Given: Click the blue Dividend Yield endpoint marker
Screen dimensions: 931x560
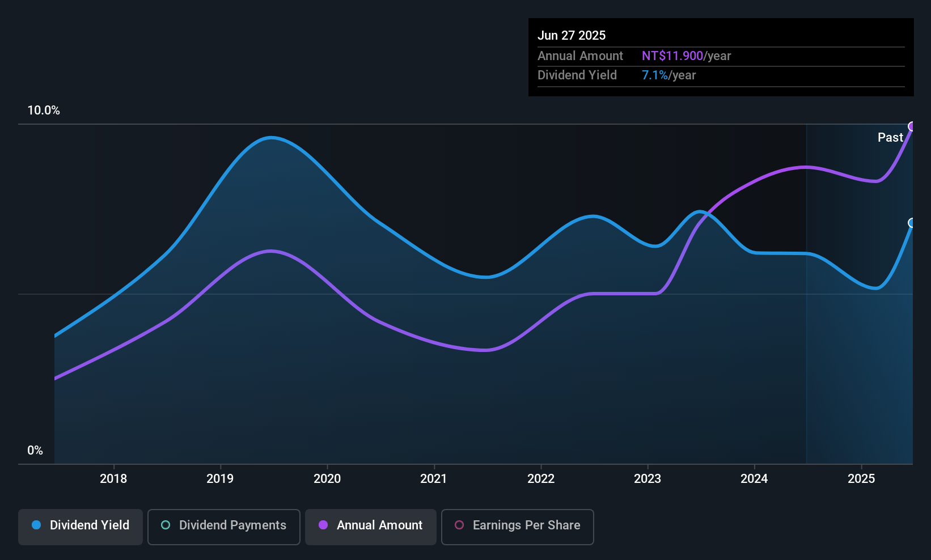Looking at the screenshot, I should click(x=912, y=223).
